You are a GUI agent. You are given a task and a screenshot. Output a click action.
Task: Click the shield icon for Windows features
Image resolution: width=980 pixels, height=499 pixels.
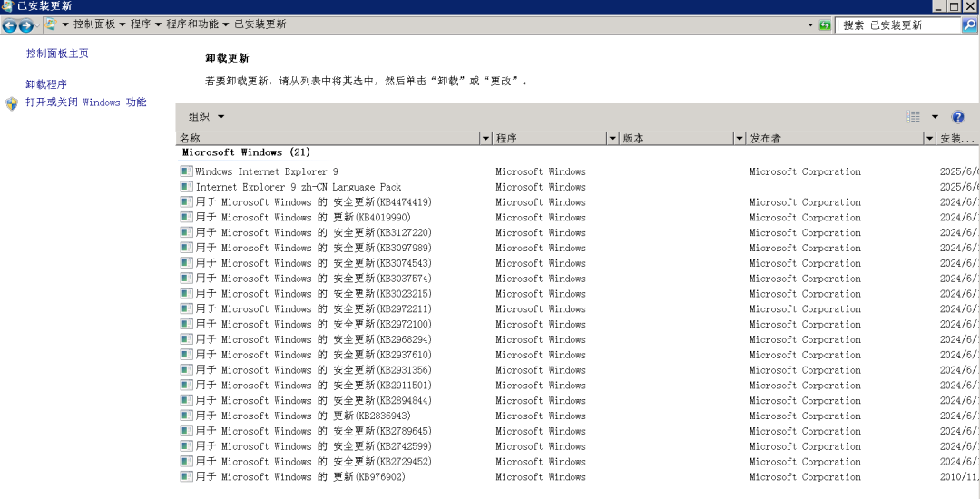click(x=12, y=103)
